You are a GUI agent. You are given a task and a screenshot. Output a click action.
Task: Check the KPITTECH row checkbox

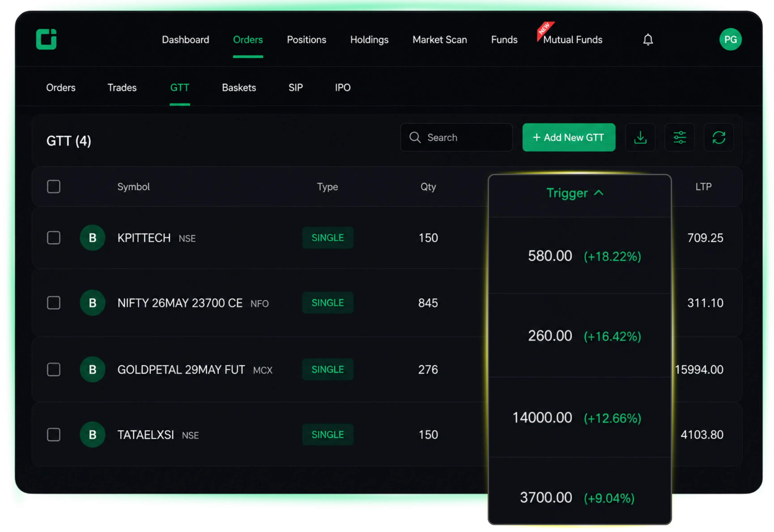(x=53, y=238)
